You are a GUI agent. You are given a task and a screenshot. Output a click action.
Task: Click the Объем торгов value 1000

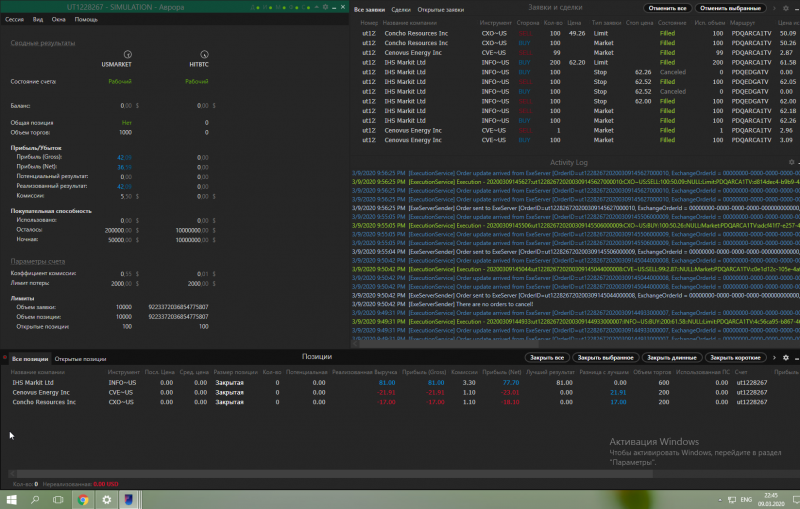(x=126, y=133)
